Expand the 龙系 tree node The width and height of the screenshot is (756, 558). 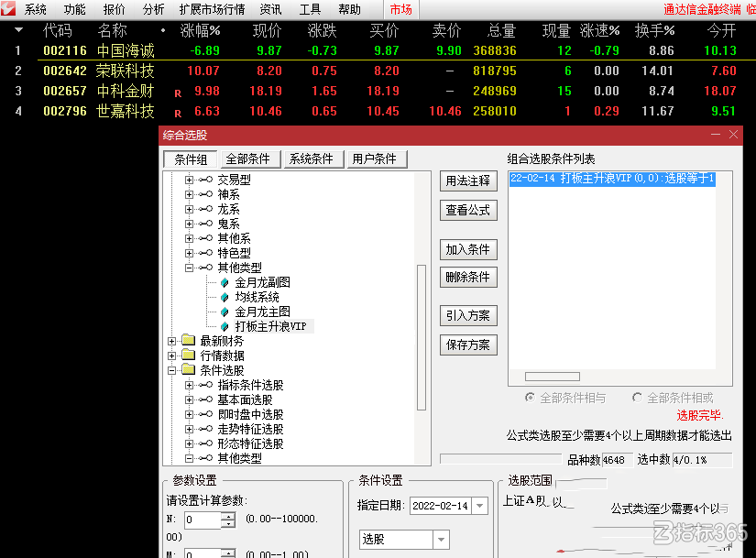point(189,209)
